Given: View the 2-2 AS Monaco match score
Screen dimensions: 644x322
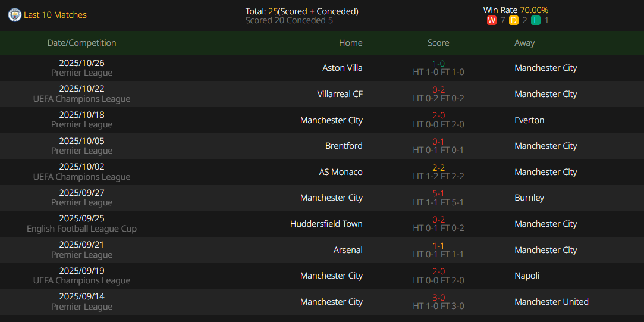Looking at the screenshot, I should click(x=439, y=168).
